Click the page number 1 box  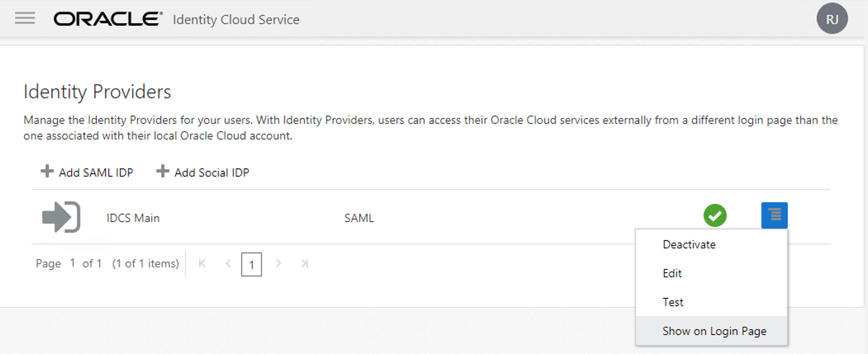click(x=251, y=264)
